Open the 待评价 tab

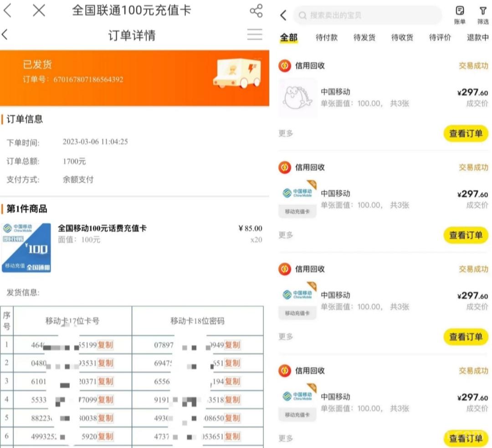pyautogui.click(x=439, y=38)
